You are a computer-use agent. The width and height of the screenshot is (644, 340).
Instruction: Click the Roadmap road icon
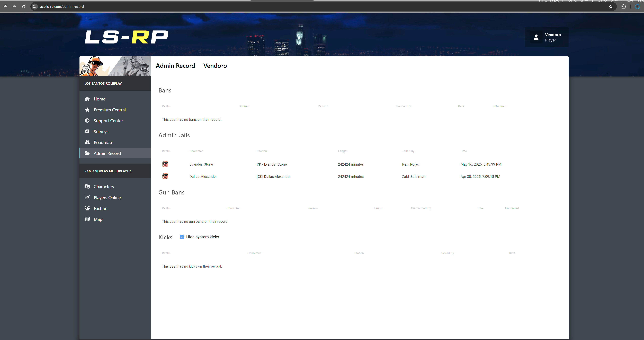87,142
